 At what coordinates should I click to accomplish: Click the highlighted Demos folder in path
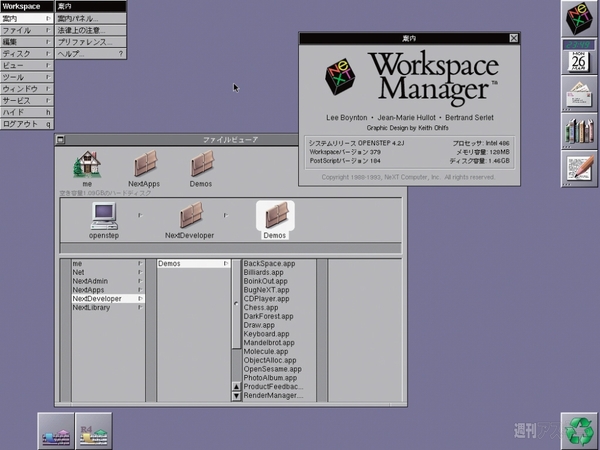(275, 220)
